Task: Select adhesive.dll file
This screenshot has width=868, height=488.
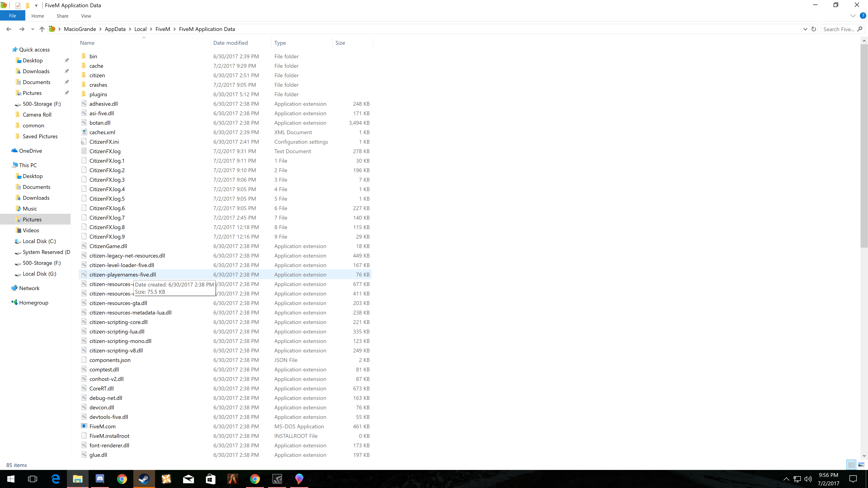Action: tap(104, 104)
